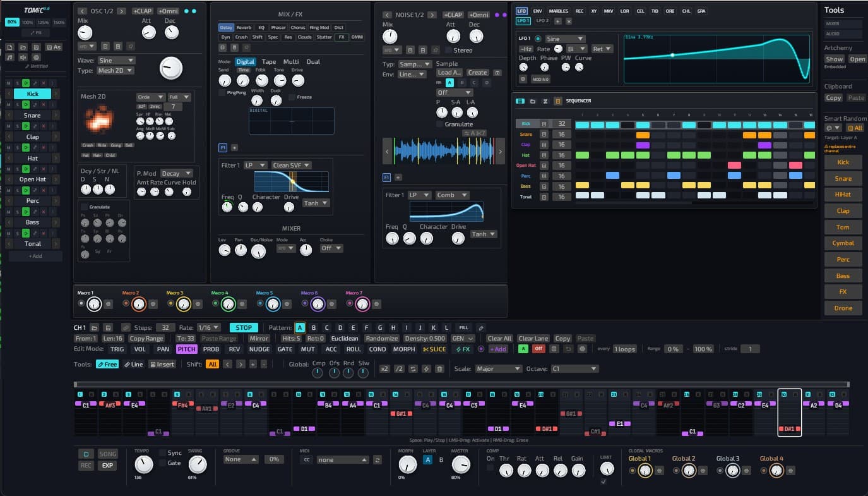868x496 pixels.
Task: Click the folder icon next to CH1
Action: tap(95, 328)
